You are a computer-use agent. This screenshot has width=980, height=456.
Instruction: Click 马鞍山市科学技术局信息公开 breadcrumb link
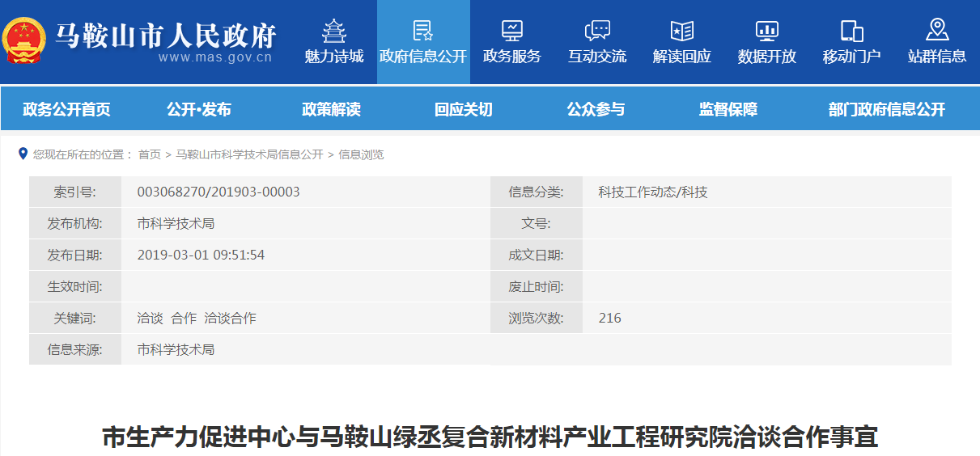point(249,154)
